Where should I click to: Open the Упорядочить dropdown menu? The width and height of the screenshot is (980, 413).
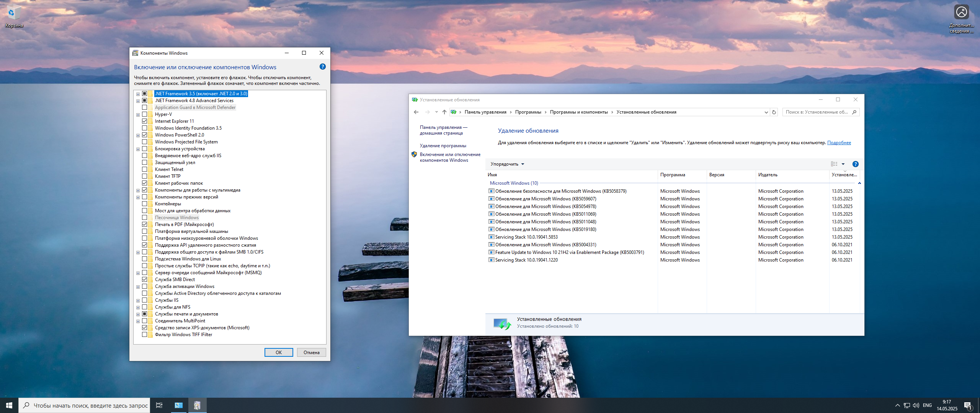tap(507, 164)
